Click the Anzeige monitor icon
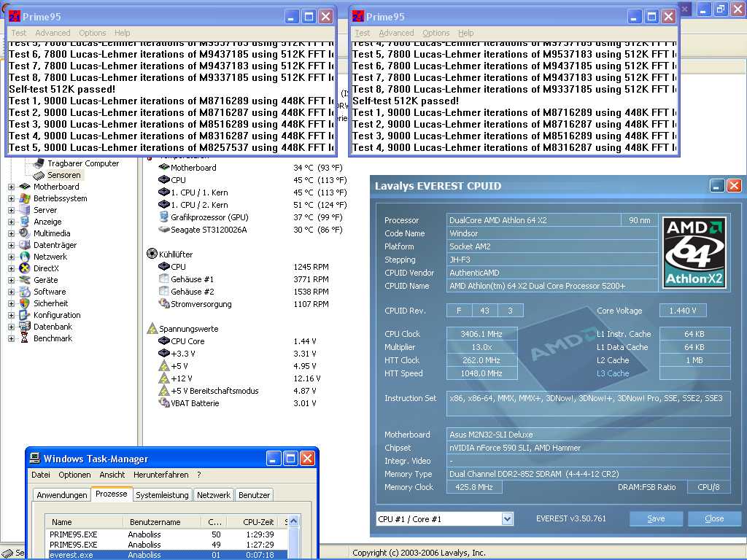747x560 pixels. tap(25, 222)
